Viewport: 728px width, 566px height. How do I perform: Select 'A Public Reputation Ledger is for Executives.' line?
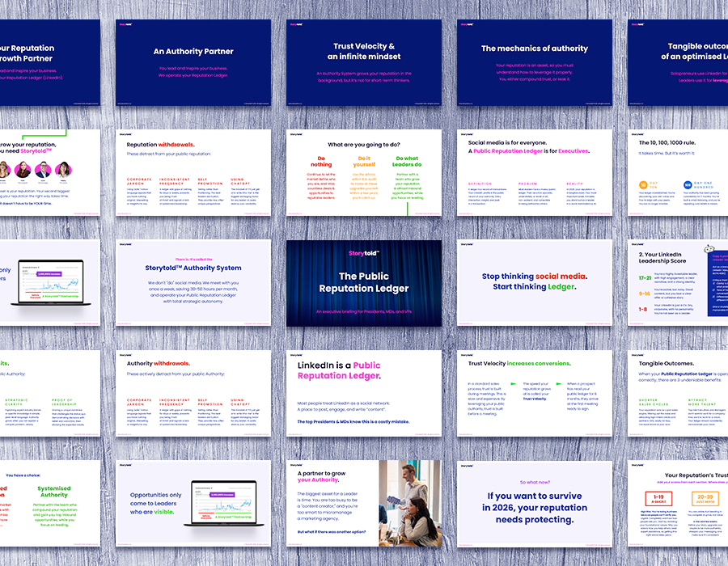[x=529, y=151]
